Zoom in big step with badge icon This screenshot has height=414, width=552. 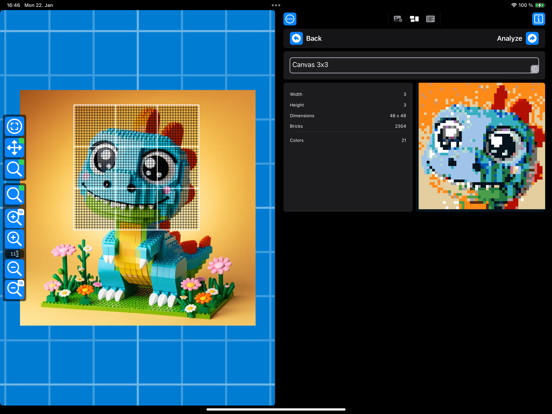pos(14,218)
